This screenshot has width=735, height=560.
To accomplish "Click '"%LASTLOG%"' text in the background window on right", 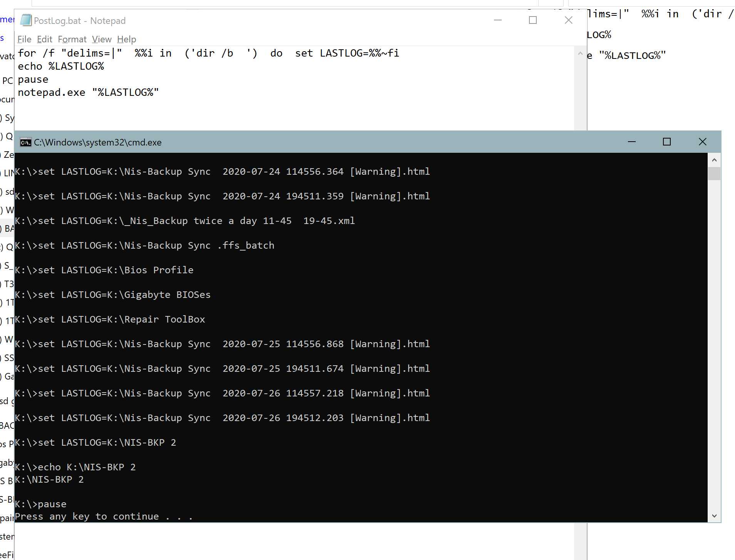I will (632, 55).
